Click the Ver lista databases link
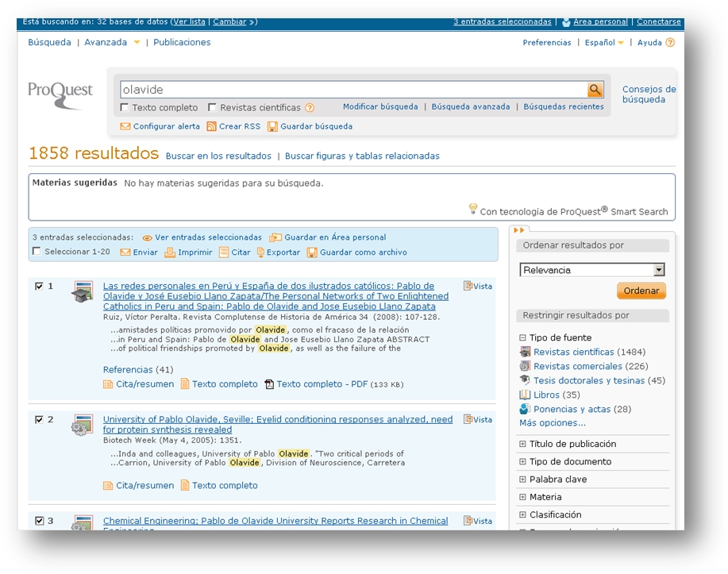Image resolution: width=728 pixels, height=574 pixels. click(189, 21)
